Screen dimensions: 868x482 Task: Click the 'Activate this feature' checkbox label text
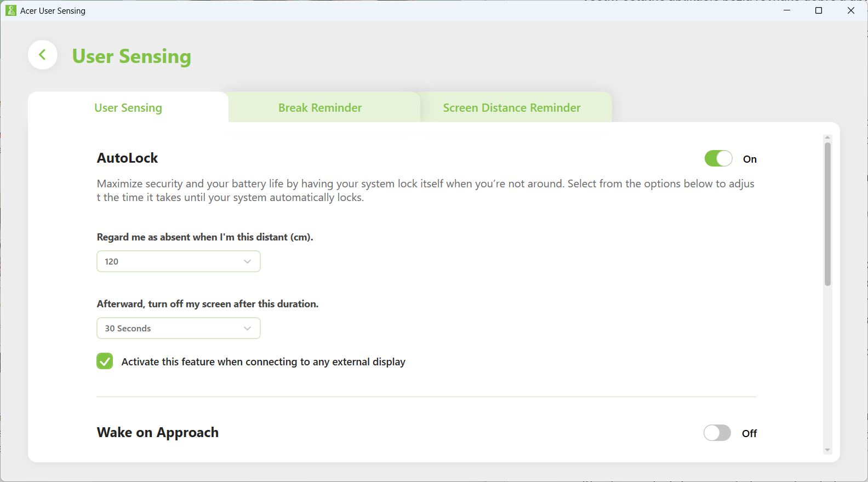(263, 362)
